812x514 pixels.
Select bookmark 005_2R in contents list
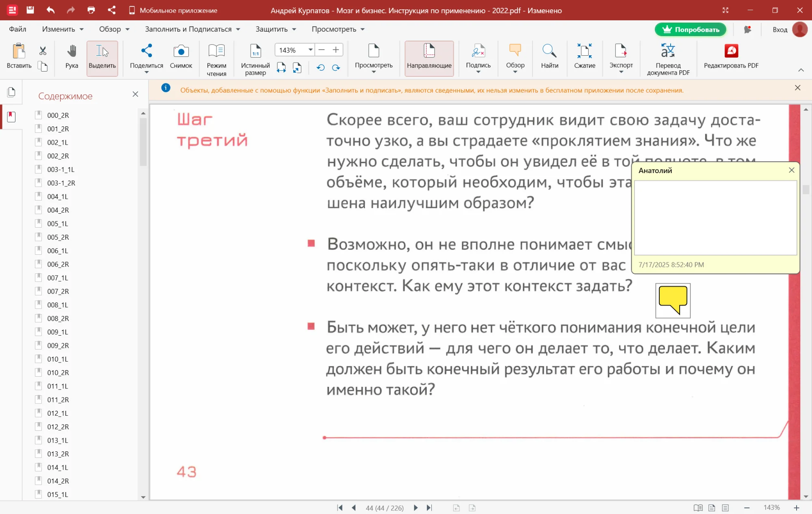click(x=58, y=237)
